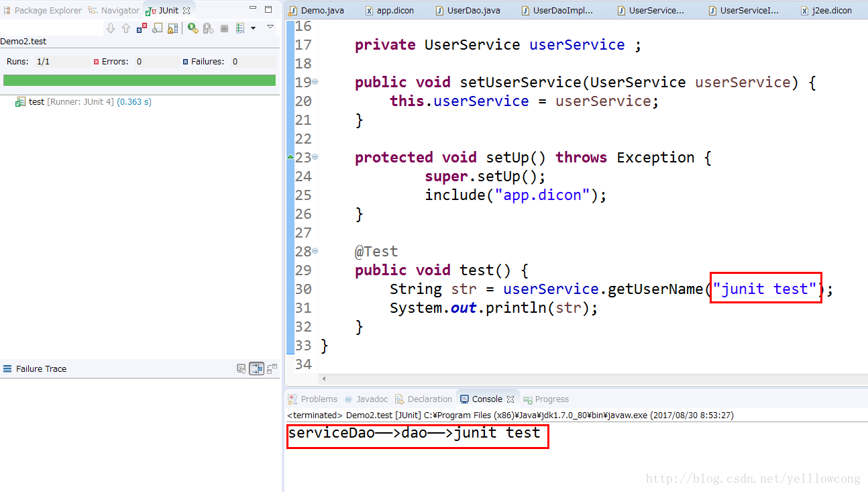The height and width of the screenshot is (492, 868).
Task: Open UserDao.java editor tab
Action: click(x=468, y=11)
